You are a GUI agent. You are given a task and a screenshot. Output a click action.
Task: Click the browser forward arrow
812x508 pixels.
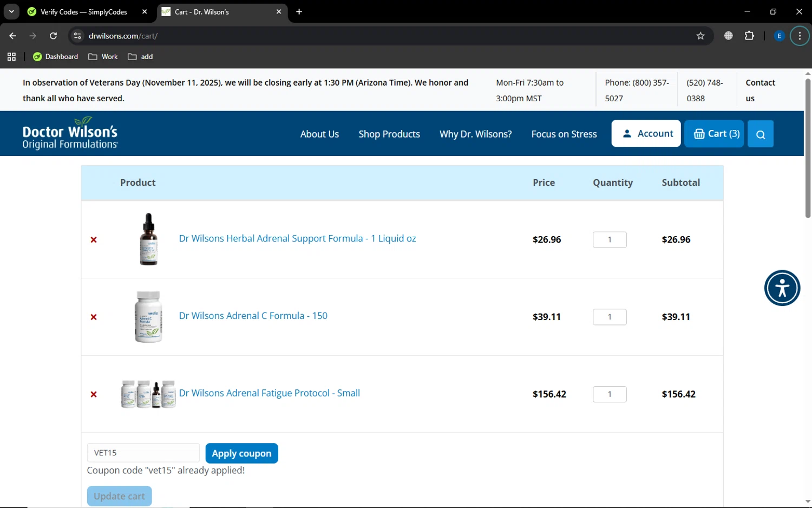(33, 36)
